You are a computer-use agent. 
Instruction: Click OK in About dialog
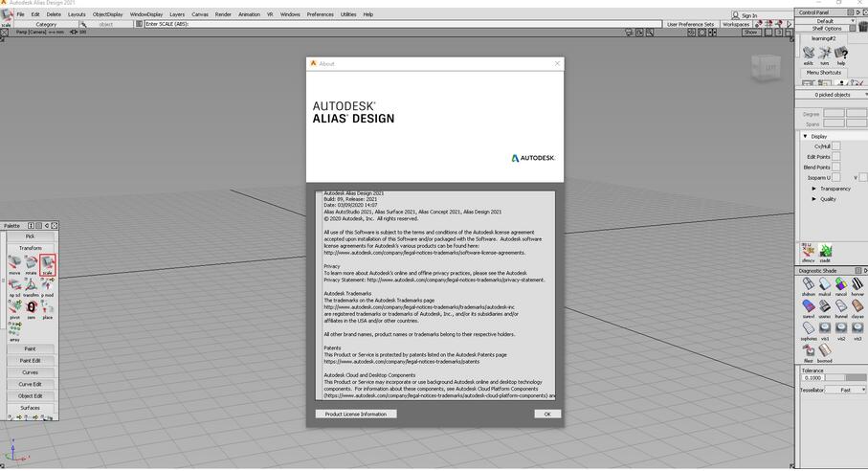point(547,414)
